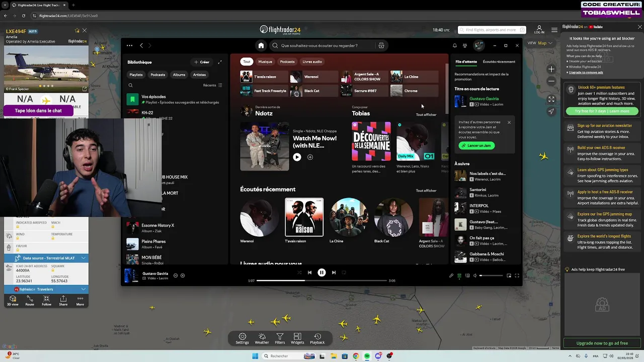
Task: Go to Spotify home icon
Action: coord(261,45)
